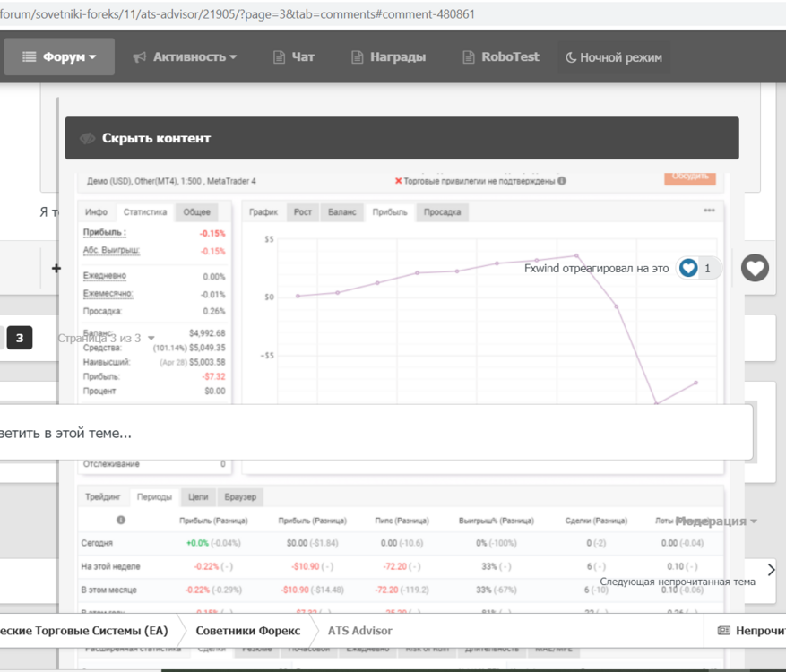The width and height of the screenshot is (786, 672).
Task: Click the moon icon of night mode
Action: pos(570,57)
